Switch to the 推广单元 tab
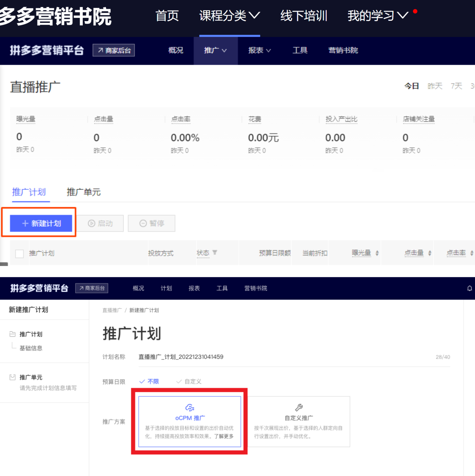This screenshot has height=476, width=475. point(83,192)
